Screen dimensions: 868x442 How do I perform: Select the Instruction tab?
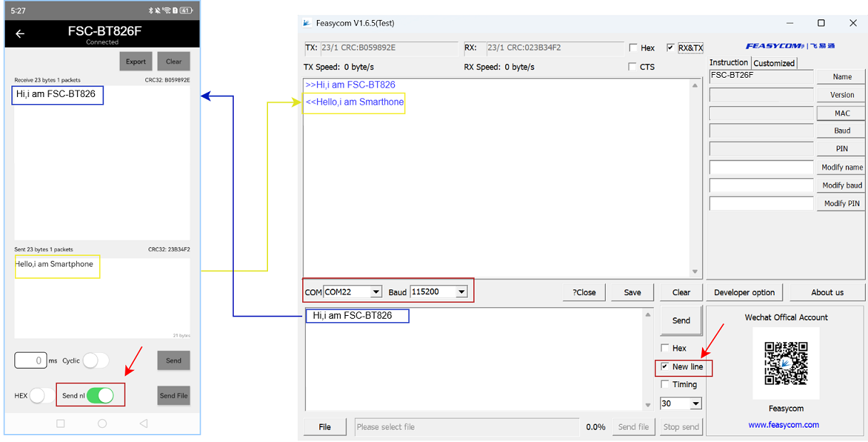tap(728, 63)
